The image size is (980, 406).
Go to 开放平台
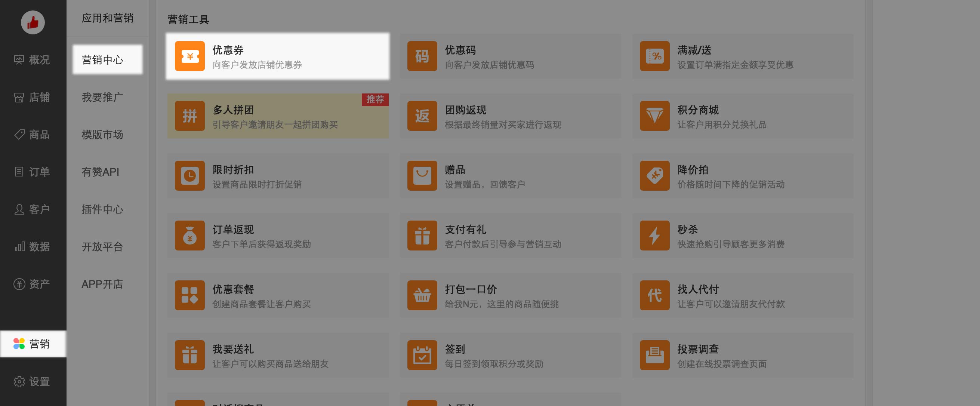[102, 247]
